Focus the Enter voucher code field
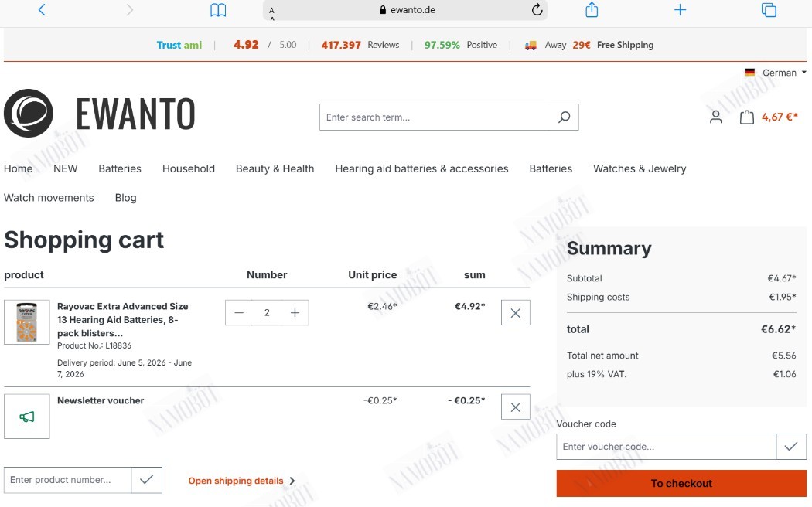The height and width of the screenshot is (507, 812). [x=666, y=447]
